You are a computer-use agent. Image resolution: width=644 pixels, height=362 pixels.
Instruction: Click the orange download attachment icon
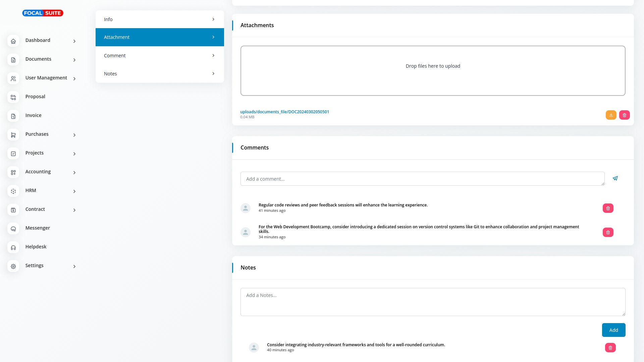click(611, 115)
